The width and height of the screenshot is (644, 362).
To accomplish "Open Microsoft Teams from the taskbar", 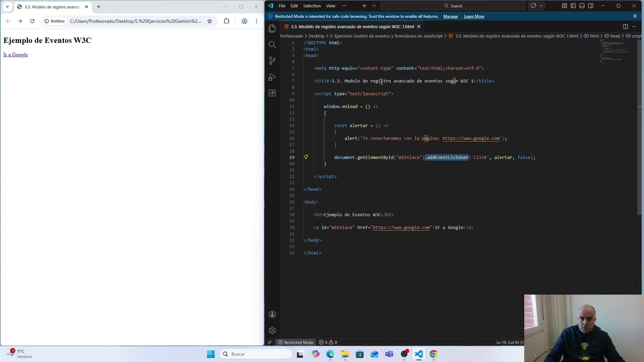I will [x=389, y=354].
